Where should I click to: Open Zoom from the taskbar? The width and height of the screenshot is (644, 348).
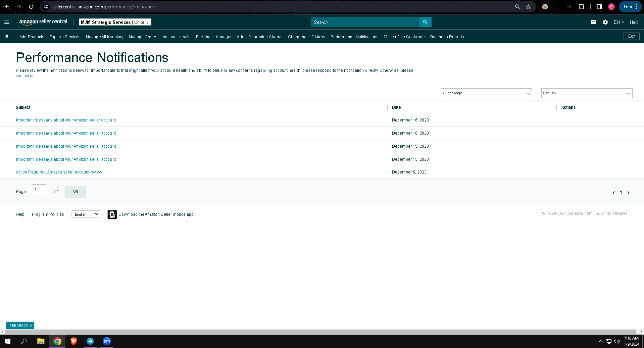click(107, 341)
